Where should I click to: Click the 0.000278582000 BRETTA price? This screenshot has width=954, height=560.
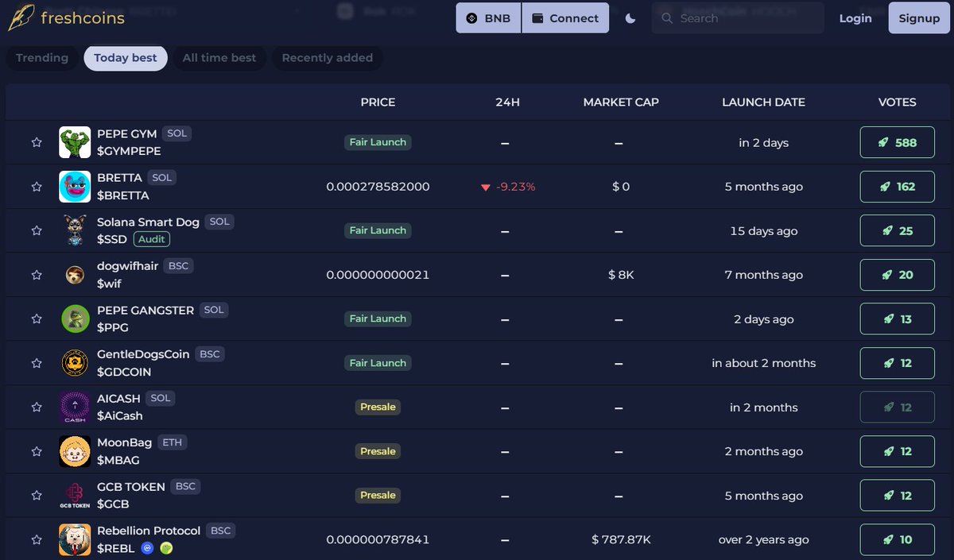click(378, 187)
